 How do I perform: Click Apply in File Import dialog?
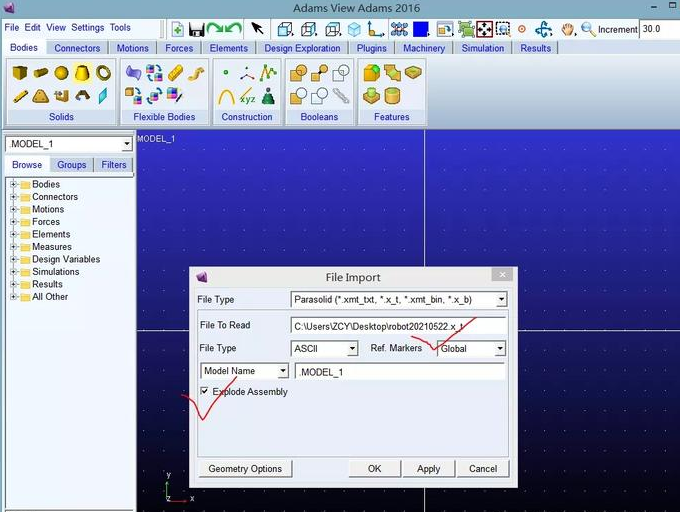coord(428,469)
